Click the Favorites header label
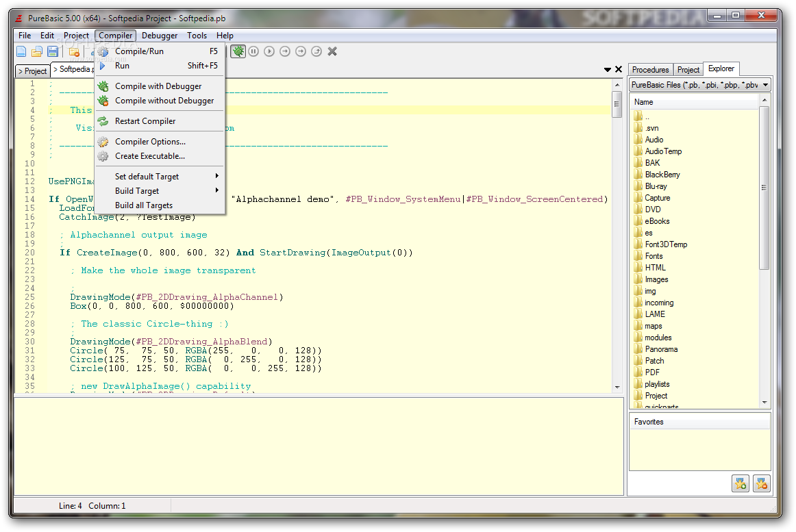 pos(648,422)
